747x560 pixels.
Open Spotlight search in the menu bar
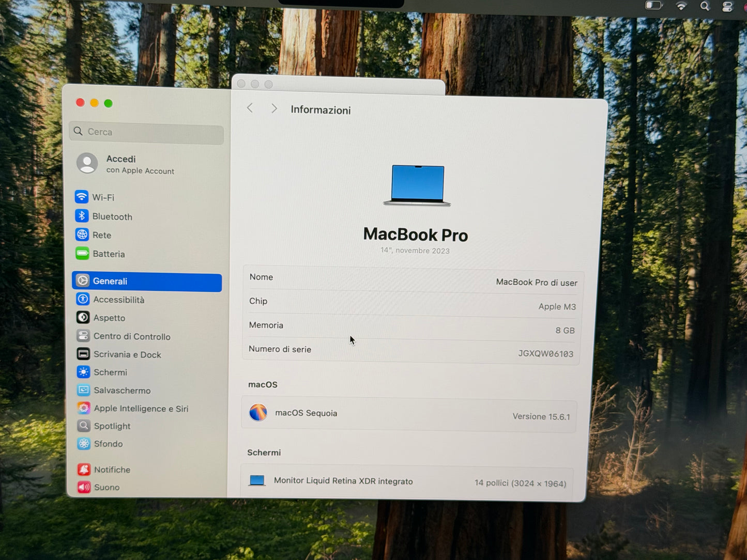(x=705, y=6)
